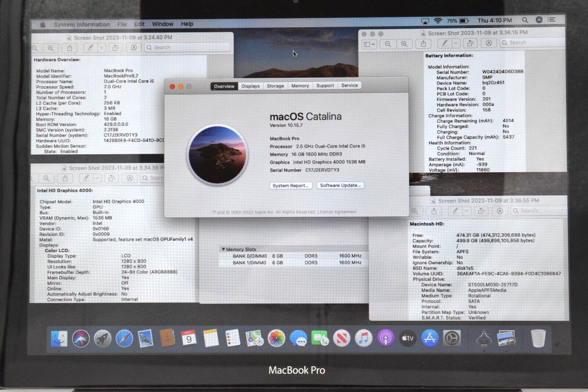This screenshot has height=392, width=588.
Task: Open System Information chip icon in Dock
Action: point(484,338)
